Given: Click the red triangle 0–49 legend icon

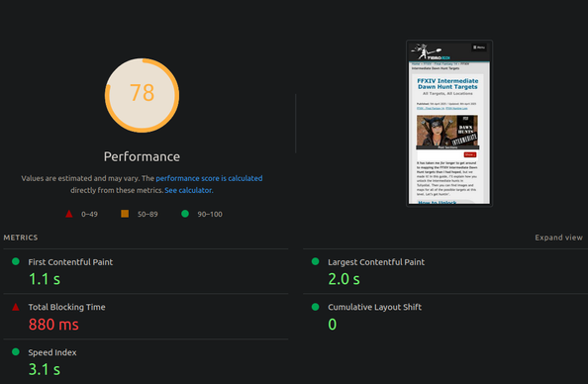Looking at the screenshot, I should (x=69, y=214).
